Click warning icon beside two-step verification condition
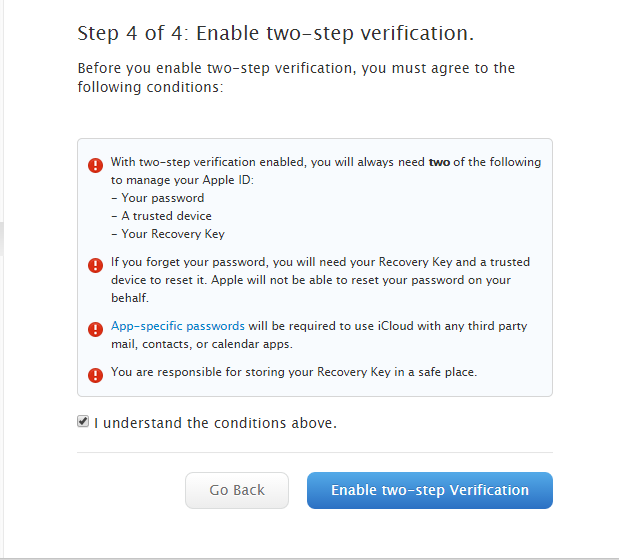Image resolution: width=619 pixels, height=560 pixels. coord(95,165)
